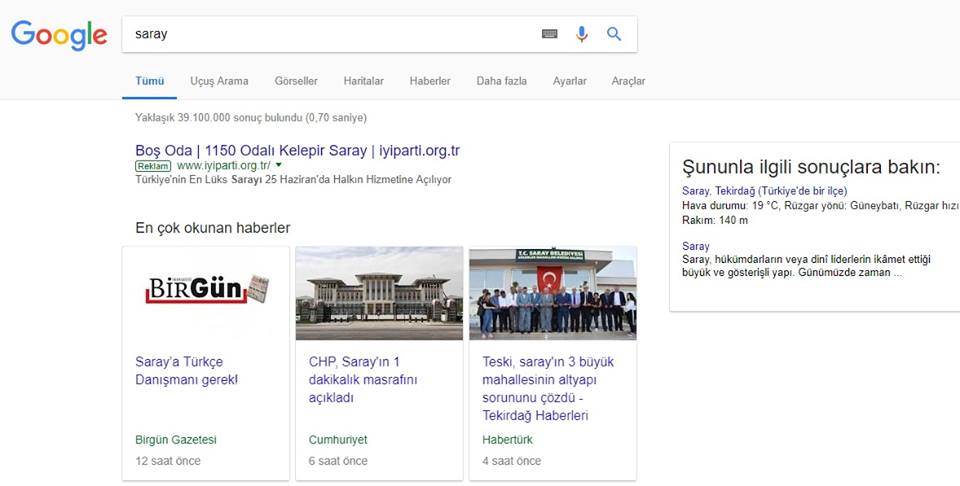
Task: Open the Araçlar tools option
Action: 628,81
